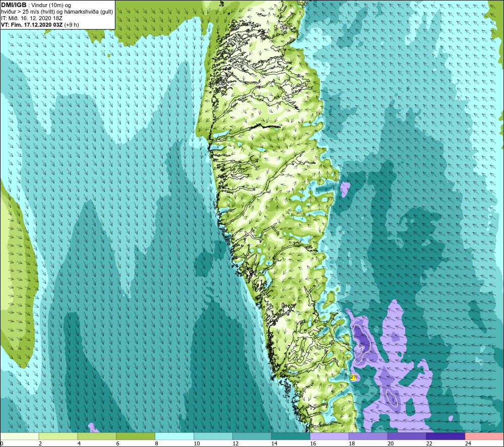
Task: Click the 'Vindur (10m) og' text
Action: click(x=51, y=6)
